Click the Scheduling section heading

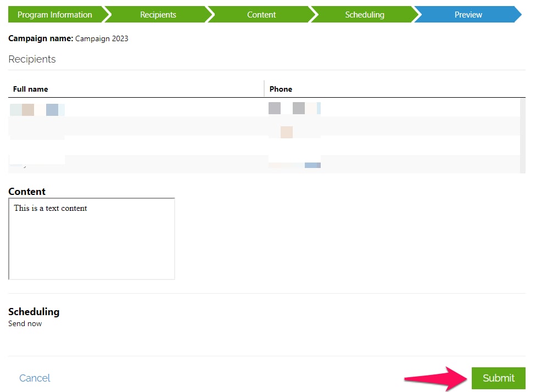[34, 312]
